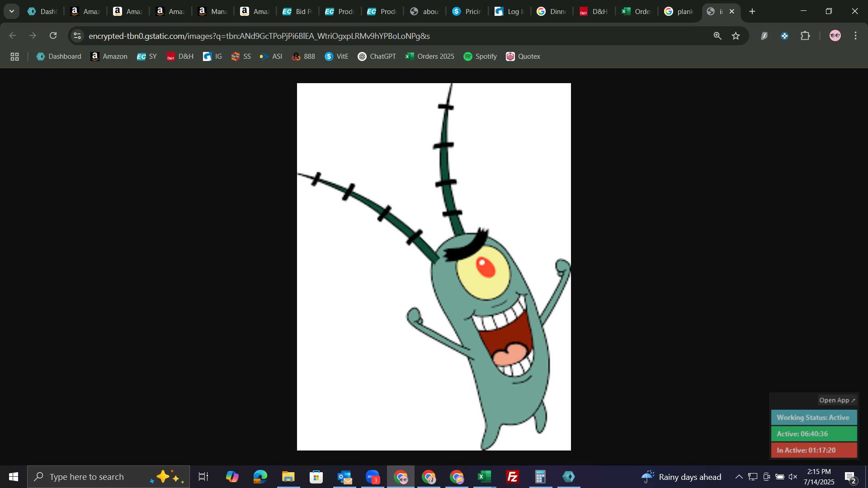Open Microsoft Store from the taskbar

[316, 477]
